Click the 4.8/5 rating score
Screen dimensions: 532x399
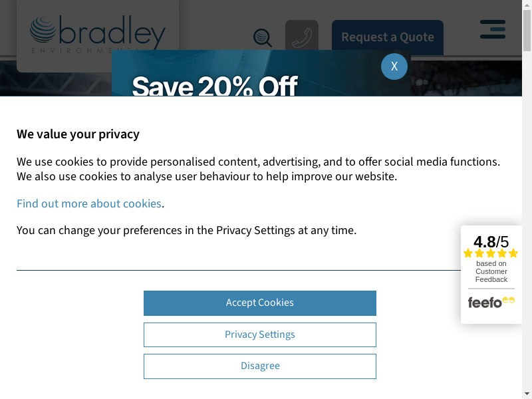click(x=491, y=242)
